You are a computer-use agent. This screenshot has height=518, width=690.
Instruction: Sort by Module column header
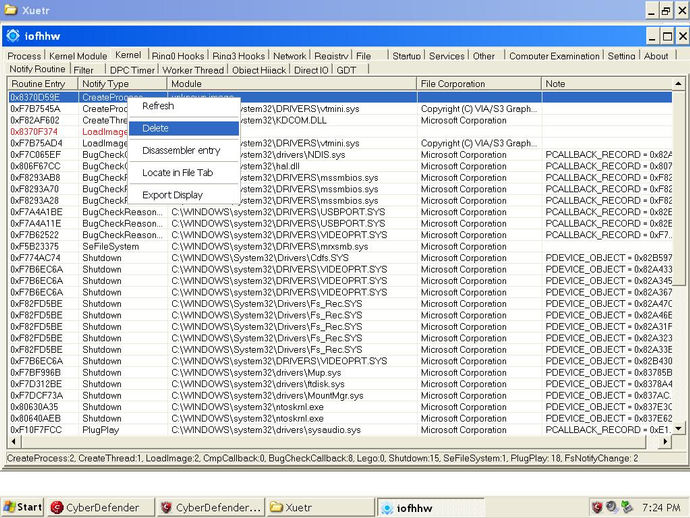coord(292,84)
